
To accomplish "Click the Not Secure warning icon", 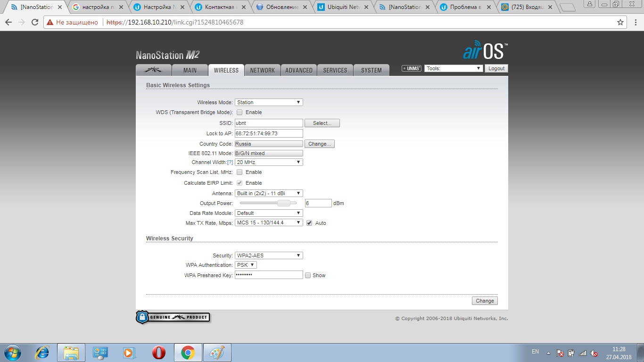I will [x=50, y=22].
